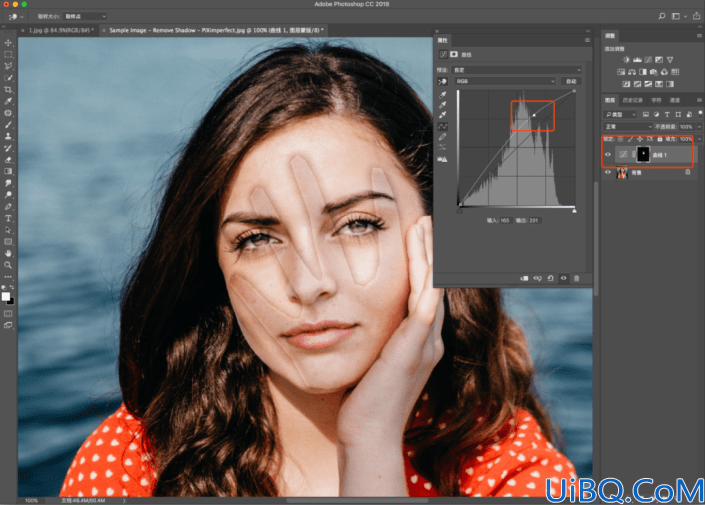Select the Dodge tool
Image resolution: width=705 pixels, height=505 pixels.
click(x=8, y=195)
